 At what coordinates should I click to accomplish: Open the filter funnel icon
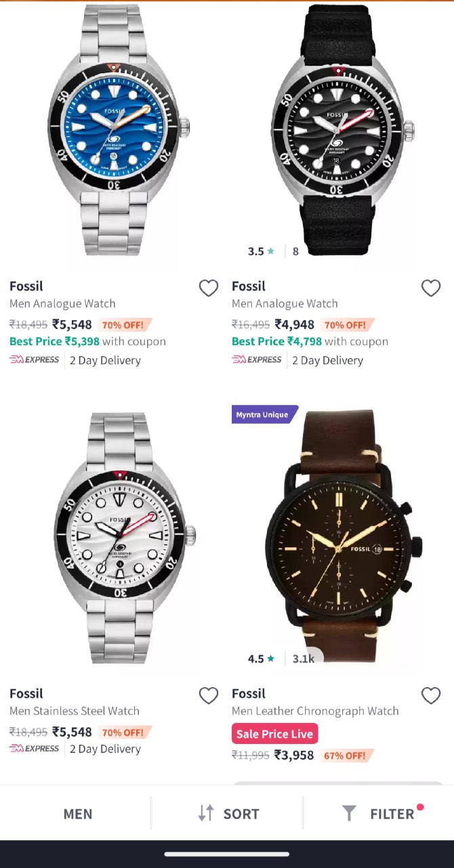coord(349,813)
